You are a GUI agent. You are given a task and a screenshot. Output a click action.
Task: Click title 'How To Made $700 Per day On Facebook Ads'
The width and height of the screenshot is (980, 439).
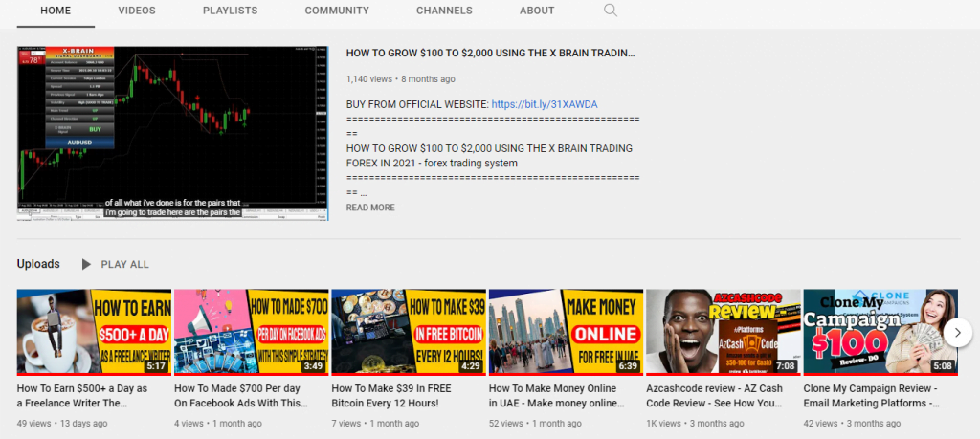coord(240,396)
